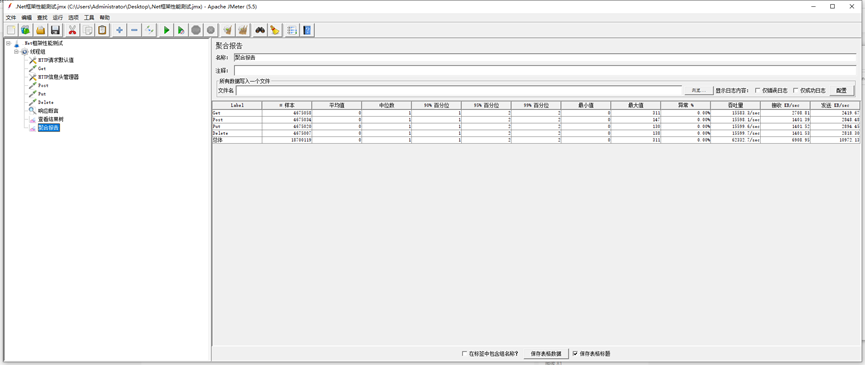The height and width of the screenshot is (365, 865).
Task: Enable the 仅错误日志 errors-only checkbox
Action: coord(757,90)
